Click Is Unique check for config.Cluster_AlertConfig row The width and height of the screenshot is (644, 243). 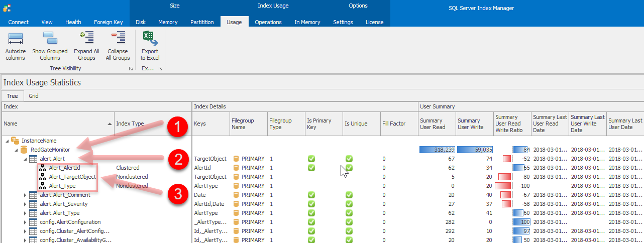point(349,231)
